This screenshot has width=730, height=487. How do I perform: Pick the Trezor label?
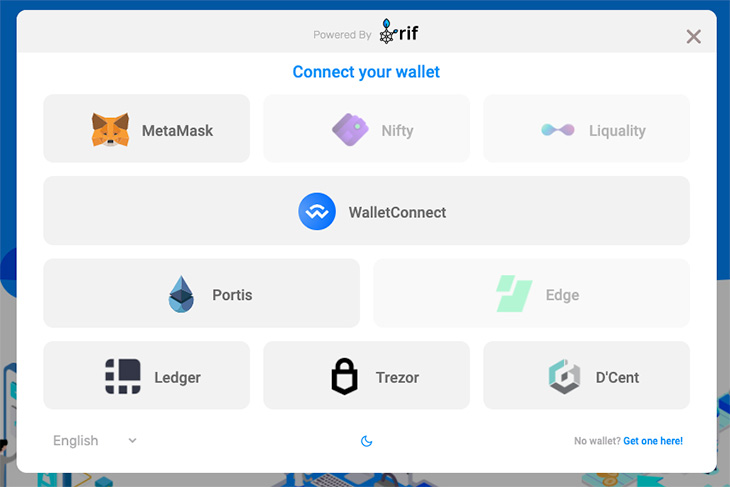tap(397, 378)
